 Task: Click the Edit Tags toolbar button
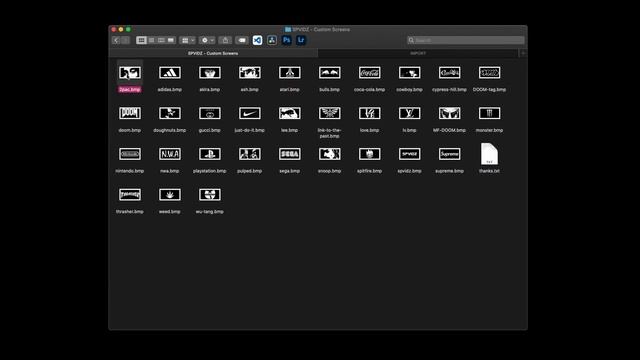point(242,40)
